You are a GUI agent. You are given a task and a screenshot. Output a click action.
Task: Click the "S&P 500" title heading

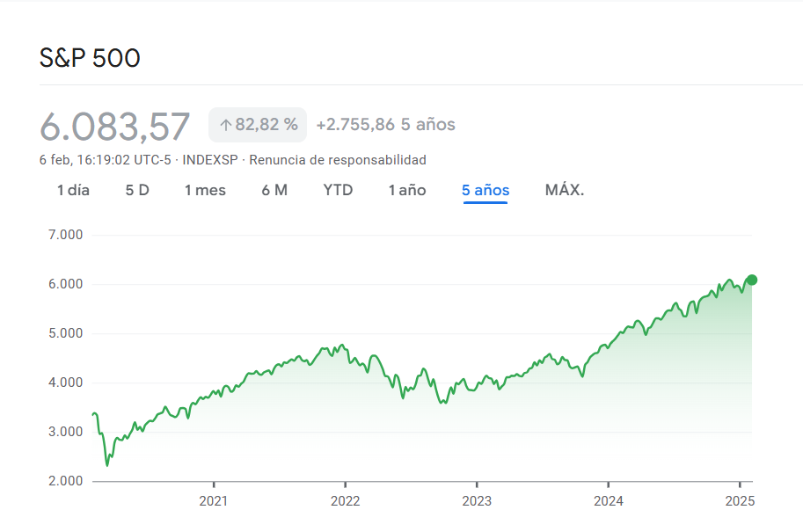[x=90, y=58]
